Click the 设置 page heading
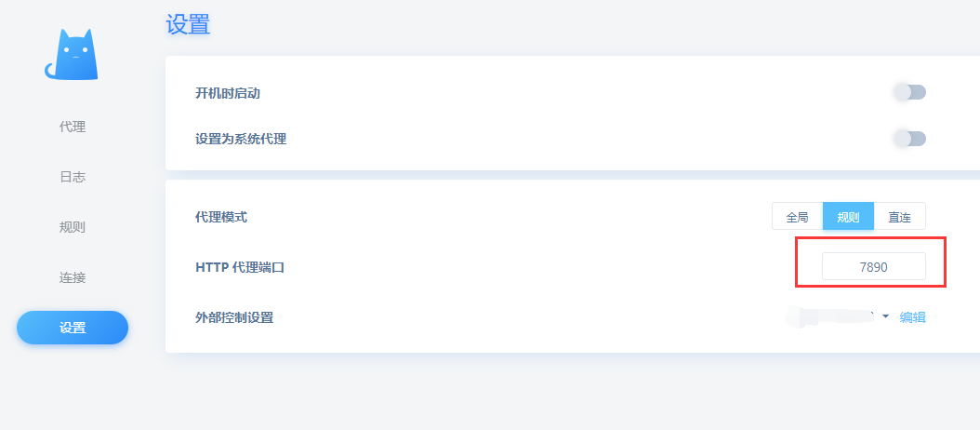The width and height of the screenshot is (980, 430). tap(188, 24)
